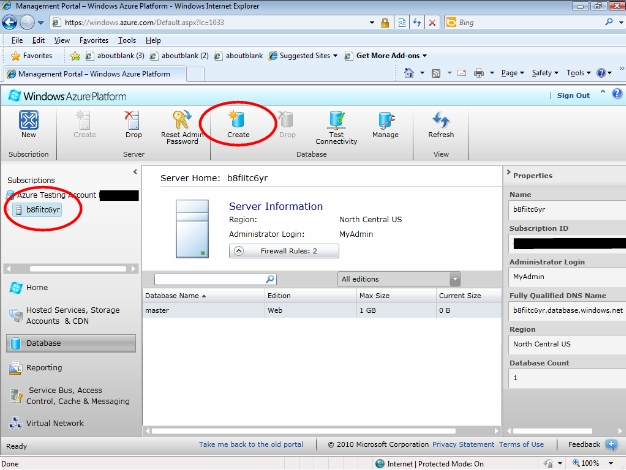Select Management Portal browser tab

(95, 74)
